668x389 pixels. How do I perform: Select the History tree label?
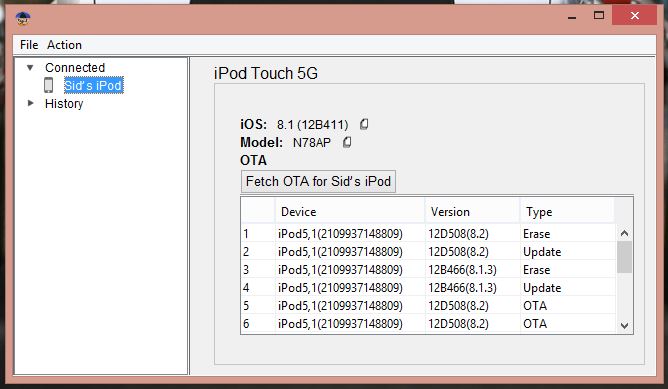coord(64,104)
